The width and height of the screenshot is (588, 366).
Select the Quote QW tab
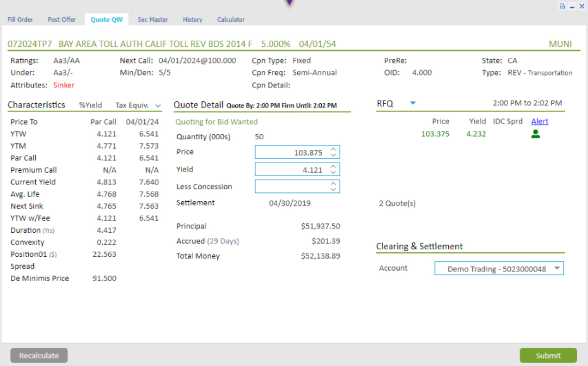[x=107, y=20]
